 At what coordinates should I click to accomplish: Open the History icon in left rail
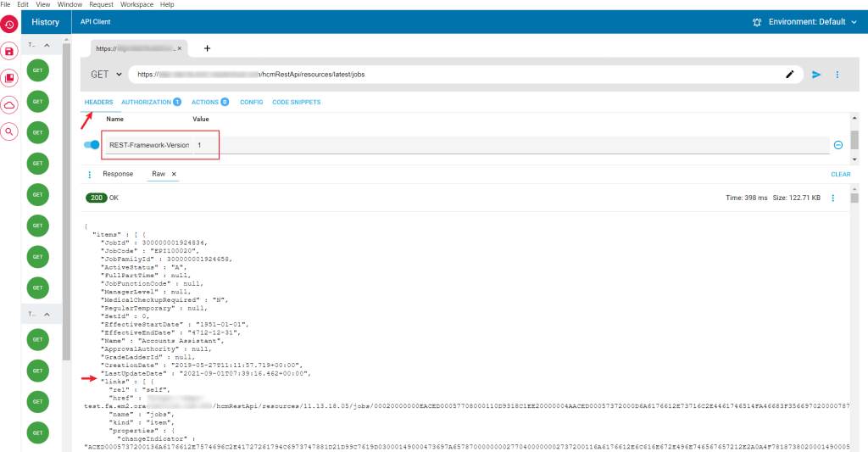click(x=9, y=24)
